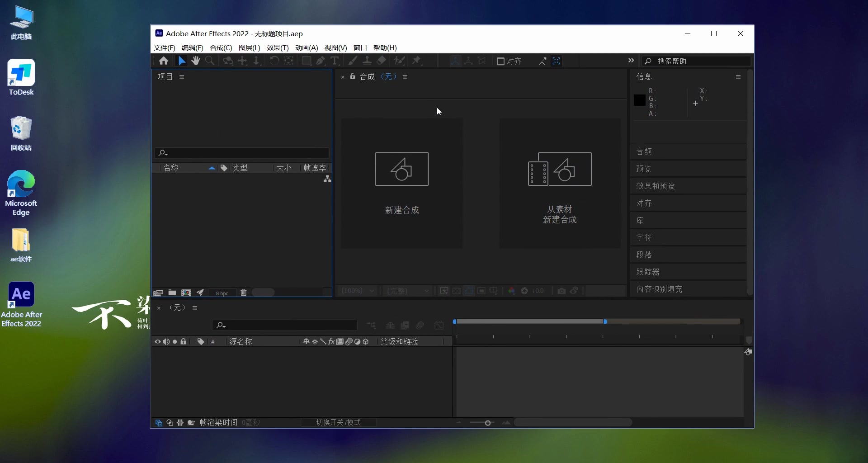Select the Brush tool
Image resolution: width=868 pixels, height=463 pixels.
click(x=353, y=61)
